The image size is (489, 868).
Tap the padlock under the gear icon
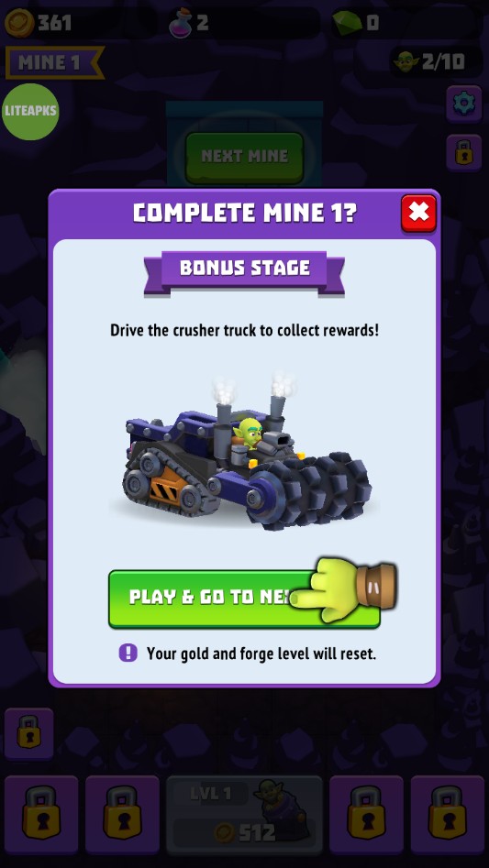[463, 152]
